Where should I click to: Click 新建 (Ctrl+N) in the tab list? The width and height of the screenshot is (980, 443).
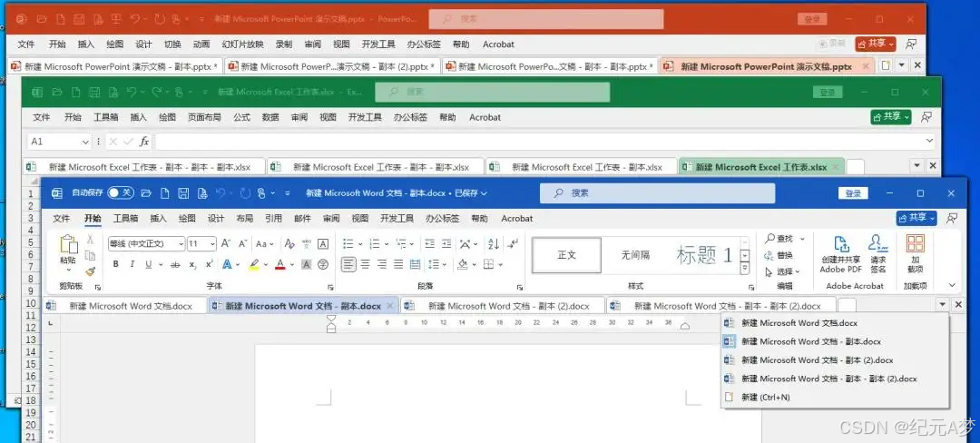click(765, 397)
